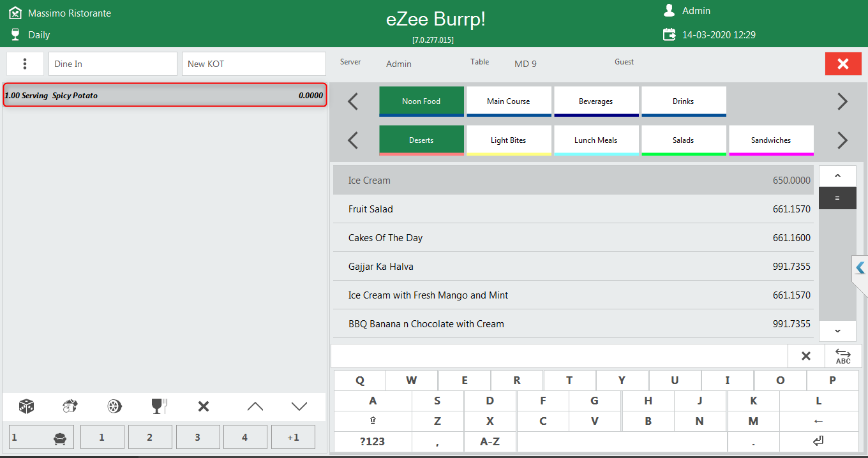This screenshot has width=868, height=458.
Task: Select the Beverages category tab
Action: [x=596, y=101]
